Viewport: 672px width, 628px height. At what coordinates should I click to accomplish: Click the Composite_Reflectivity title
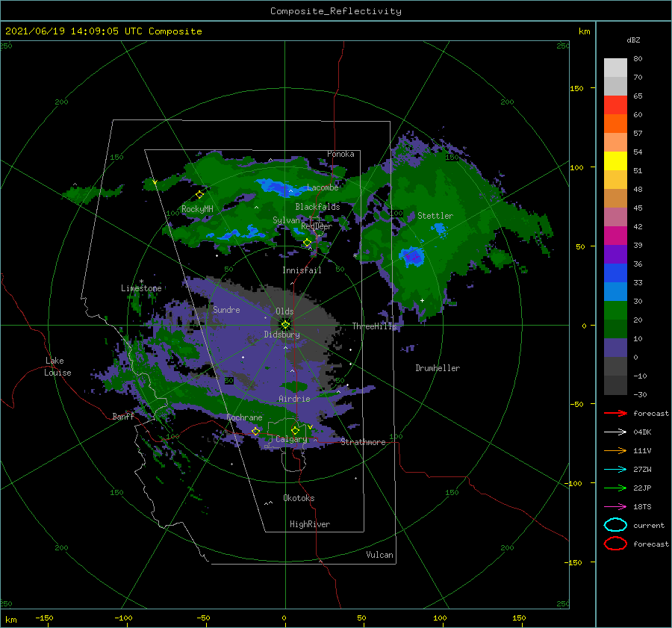[336, 11]
